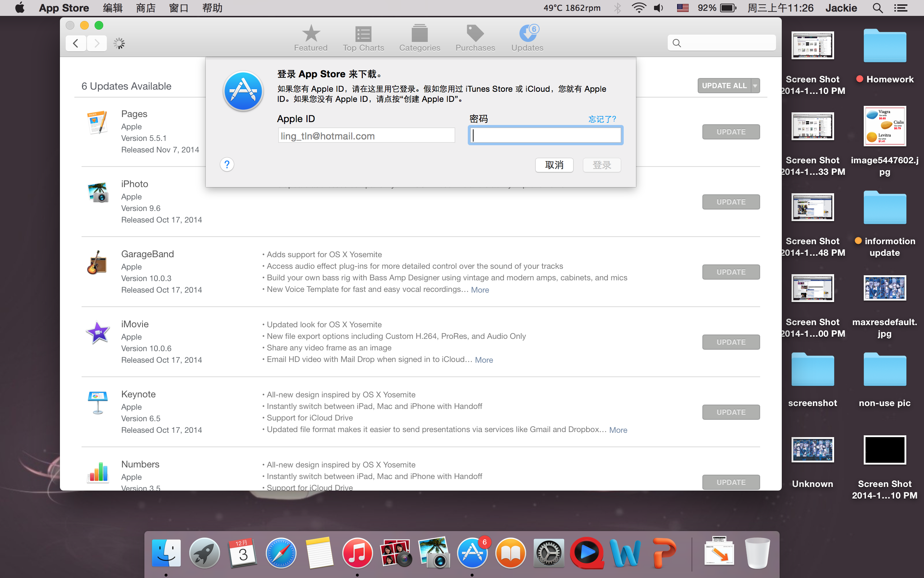This screenshot has width=924, height=578.
Task: Click the App Store search field
Action: pyautogui.click(x=721, y=43)
